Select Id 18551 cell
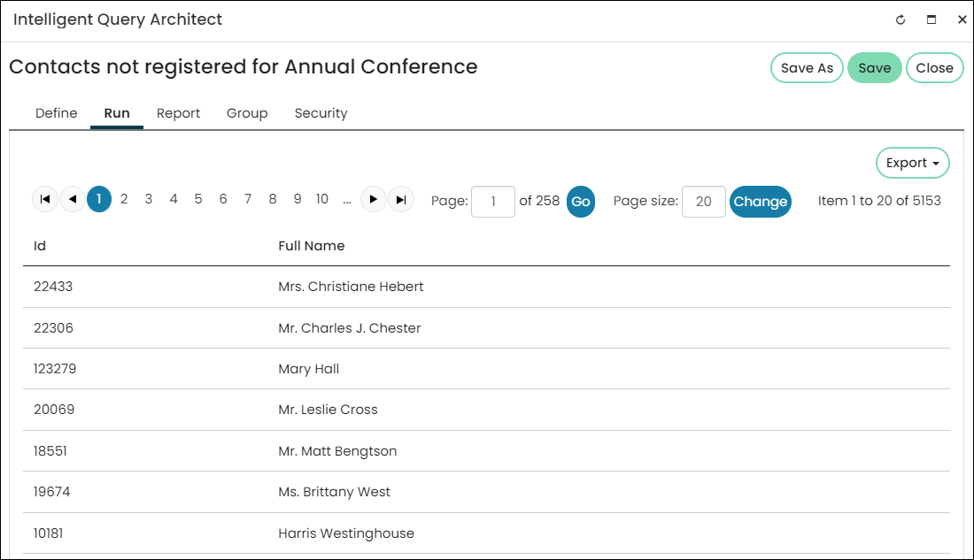Image resolution: width=974 pixels, height=560 pixels. [50, 451]
